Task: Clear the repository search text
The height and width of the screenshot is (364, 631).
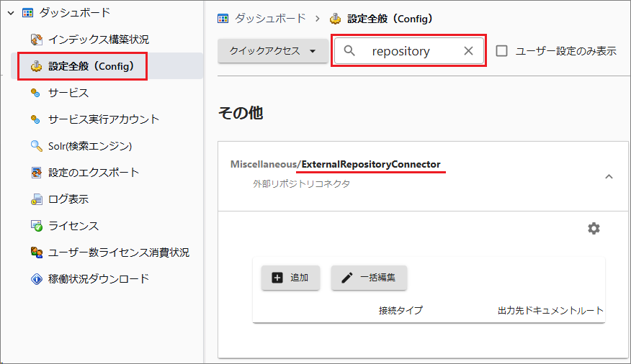Action: (x=468, y=51)
